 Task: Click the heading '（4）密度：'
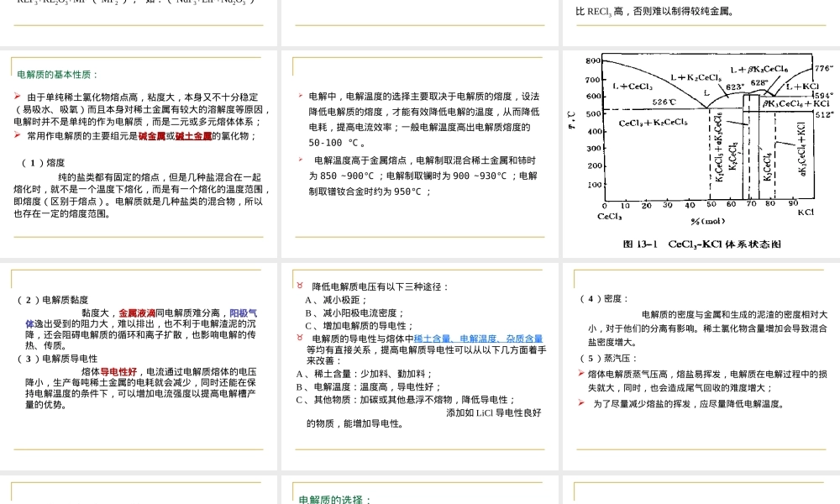[604, 299]
